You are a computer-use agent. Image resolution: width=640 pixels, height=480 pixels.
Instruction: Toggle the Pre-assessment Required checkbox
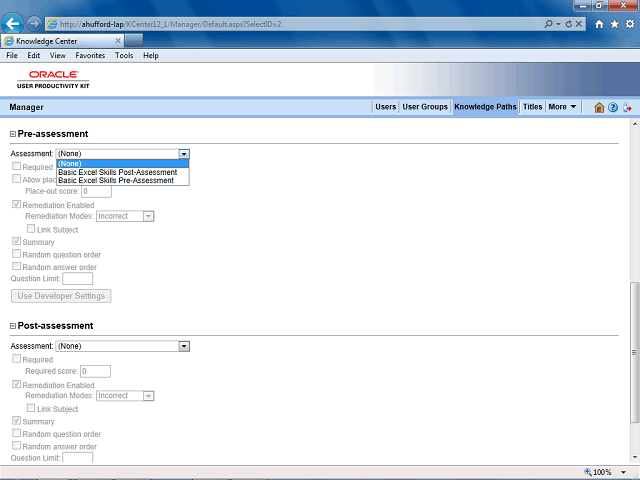[16, 166]
